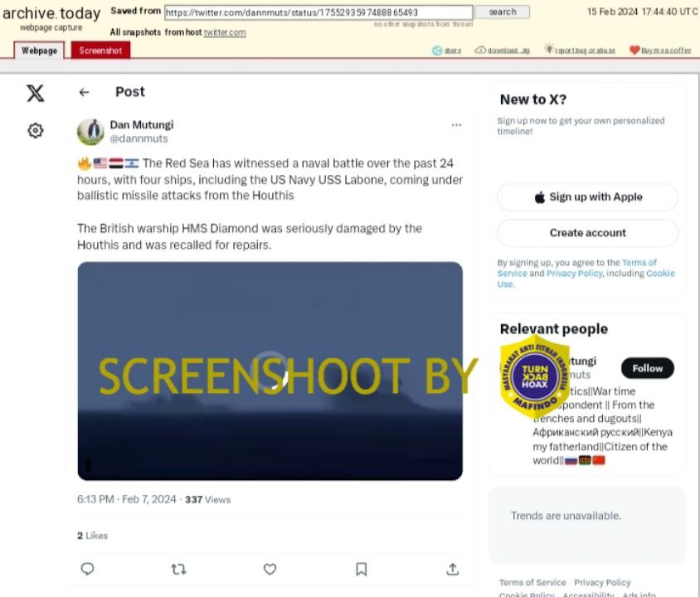Bookmark the post

pyautogui.click(x=361, y=569)
